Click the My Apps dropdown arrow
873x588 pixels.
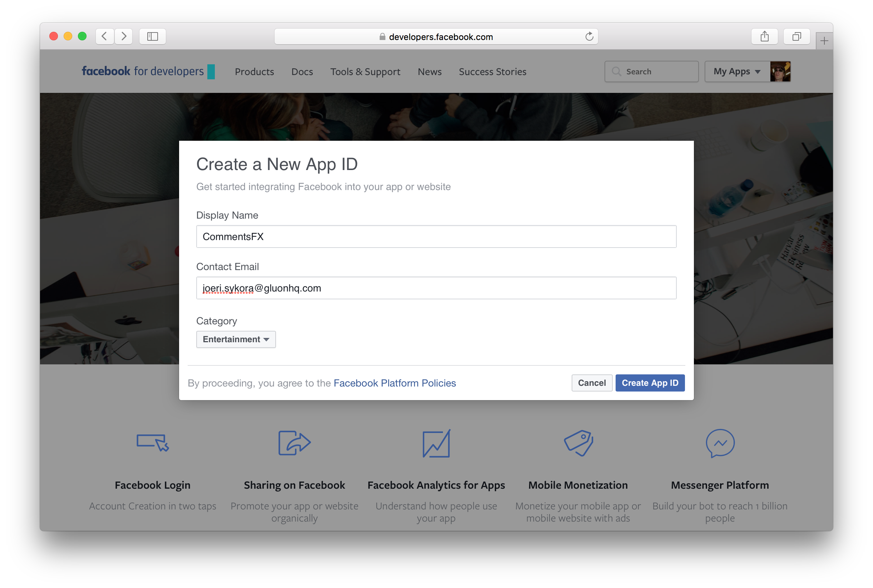pos(758,71)
